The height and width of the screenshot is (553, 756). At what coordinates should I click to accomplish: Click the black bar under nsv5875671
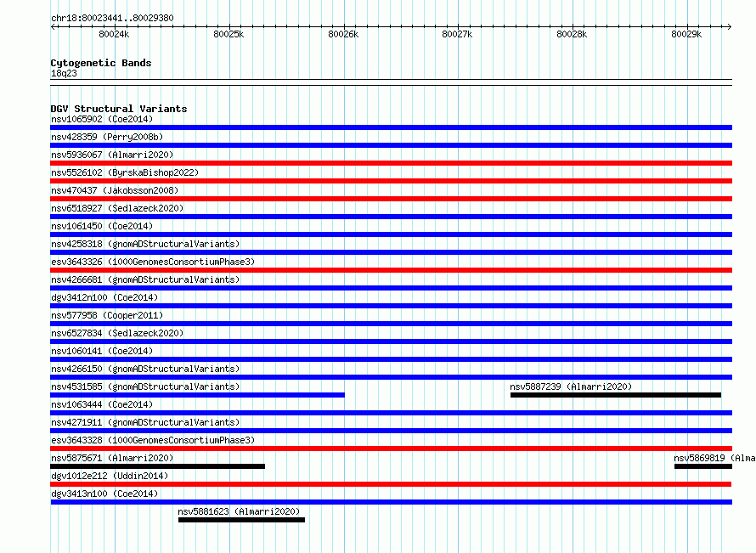[x=158, y=466]
